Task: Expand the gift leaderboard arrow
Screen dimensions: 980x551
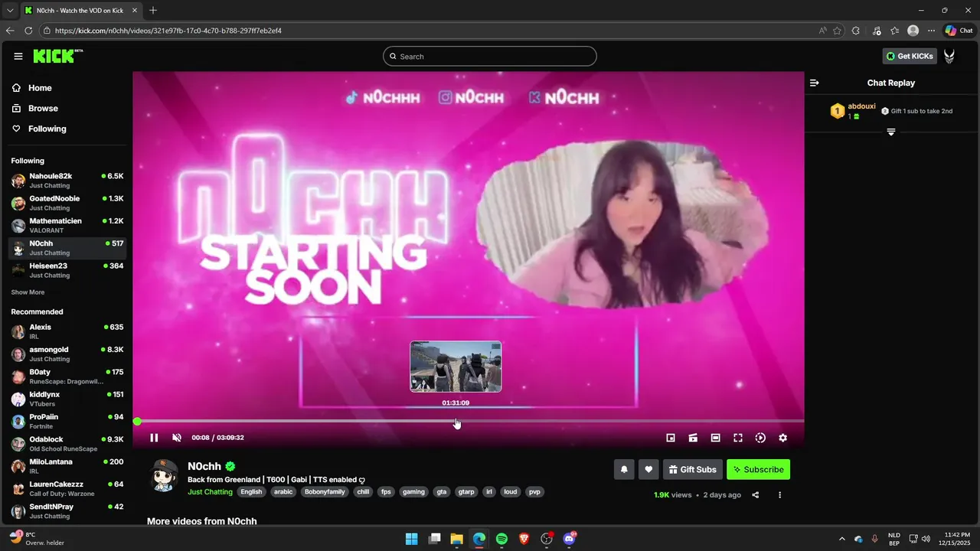Action: [891, 132]
